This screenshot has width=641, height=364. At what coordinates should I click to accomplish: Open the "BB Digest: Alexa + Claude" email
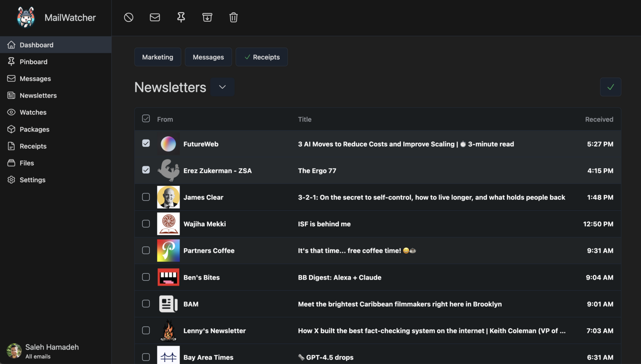point(340,278)
